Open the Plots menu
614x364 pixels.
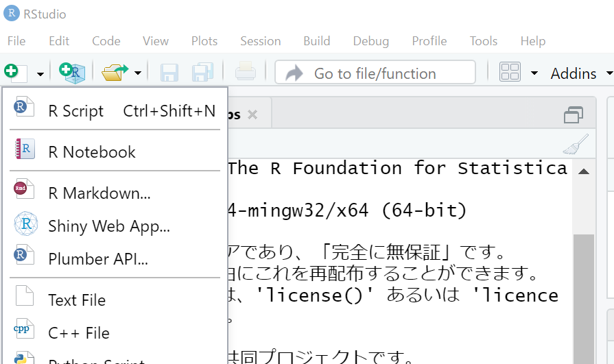pos(204,41)
